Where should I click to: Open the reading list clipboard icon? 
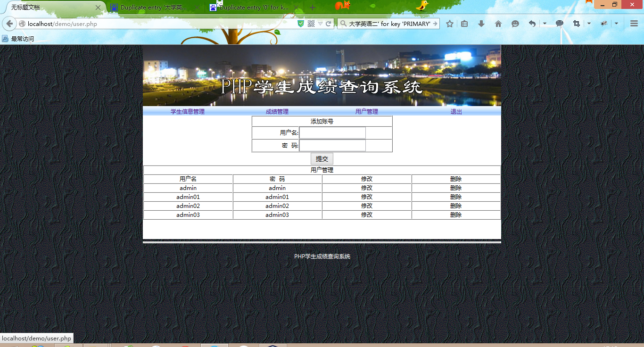pyautogui.click(x=464, y=23)
